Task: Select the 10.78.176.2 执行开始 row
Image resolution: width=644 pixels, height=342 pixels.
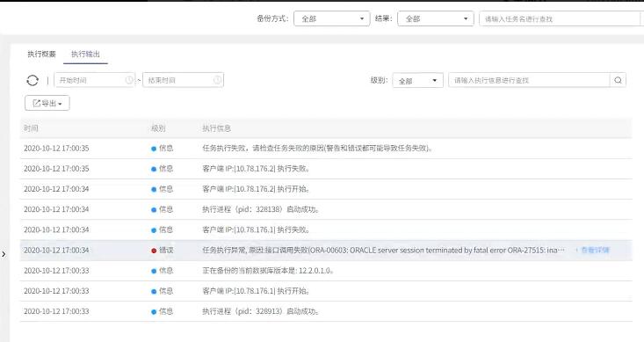Action: click(326, 189)
